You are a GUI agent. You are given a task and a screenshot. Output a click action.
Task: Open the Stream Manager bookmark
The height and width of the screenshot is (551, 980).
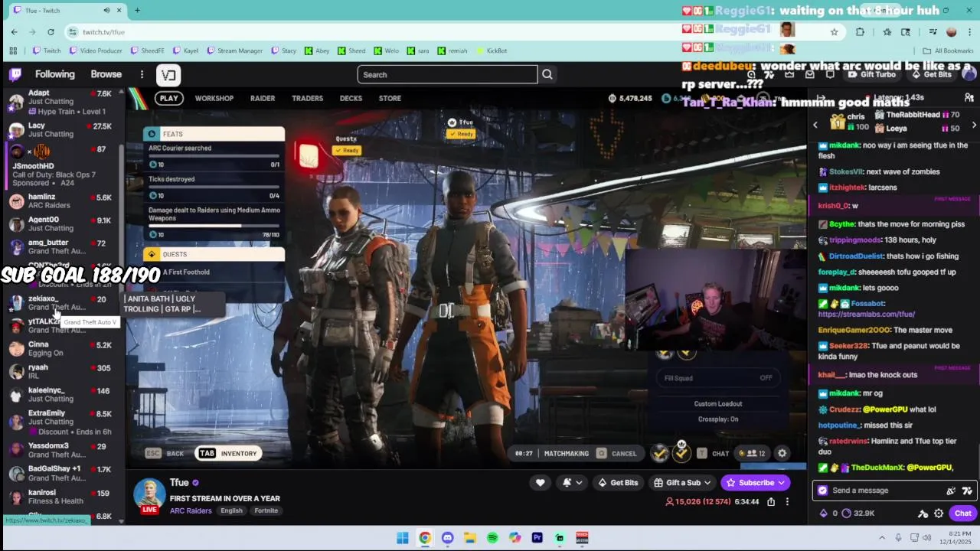[234, 51]
